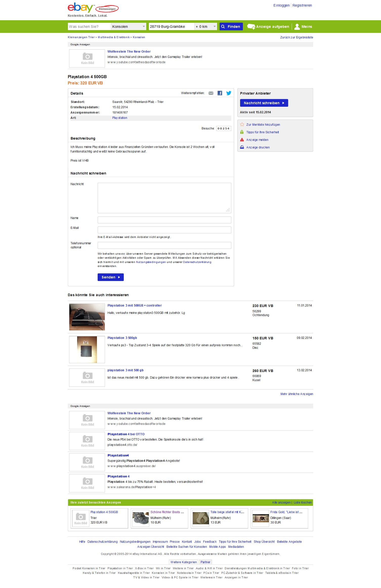The width and height of the screenshot is (381, 588).
Task: Open the Hilfe footer link
Action: pyautogui.click(x=82, y=542)
